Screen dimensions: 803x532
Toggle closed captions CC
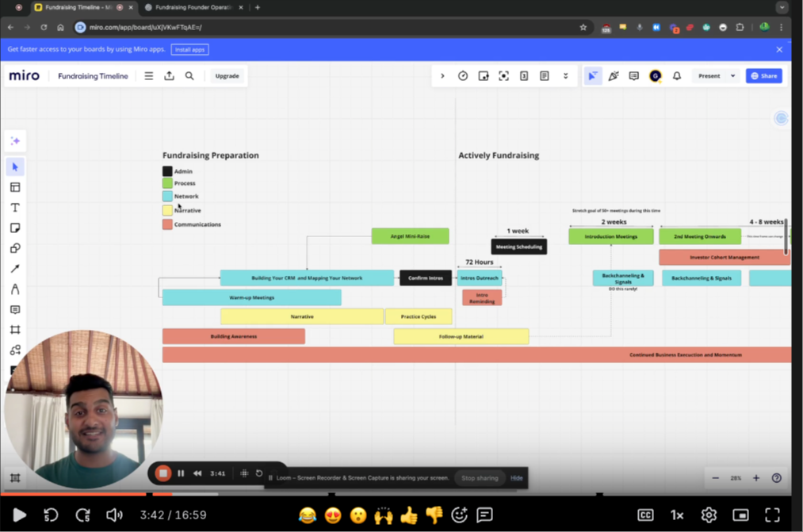[645, 515]
